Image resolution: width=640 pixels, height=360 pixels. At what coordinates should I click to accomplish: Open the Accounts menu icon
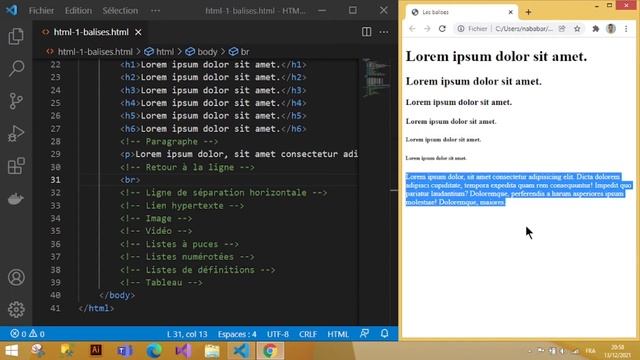(16, 277)
